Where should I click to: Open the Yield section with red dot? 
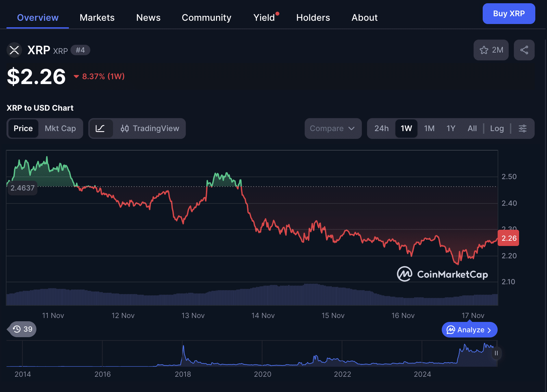263,18
